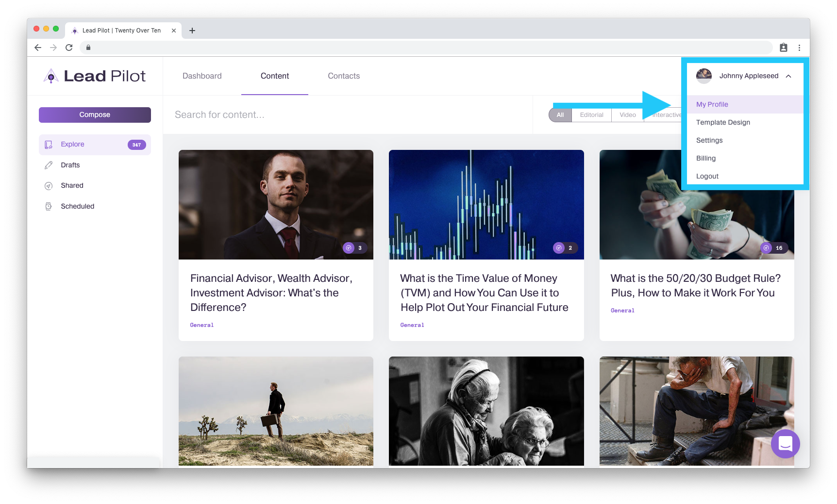
Task: Go to the Contacts tab
Action: click(344, 76)
